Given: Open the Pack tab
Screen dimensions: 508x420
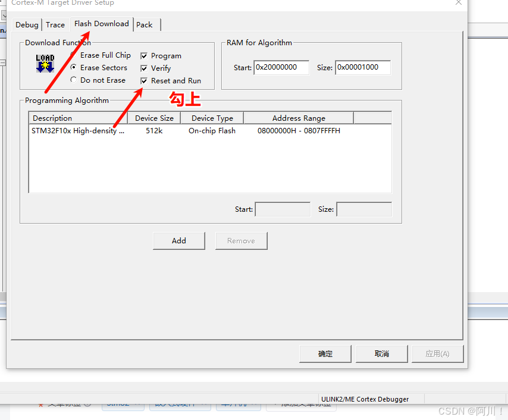Looking at the screenshot, I should point(144,24).
